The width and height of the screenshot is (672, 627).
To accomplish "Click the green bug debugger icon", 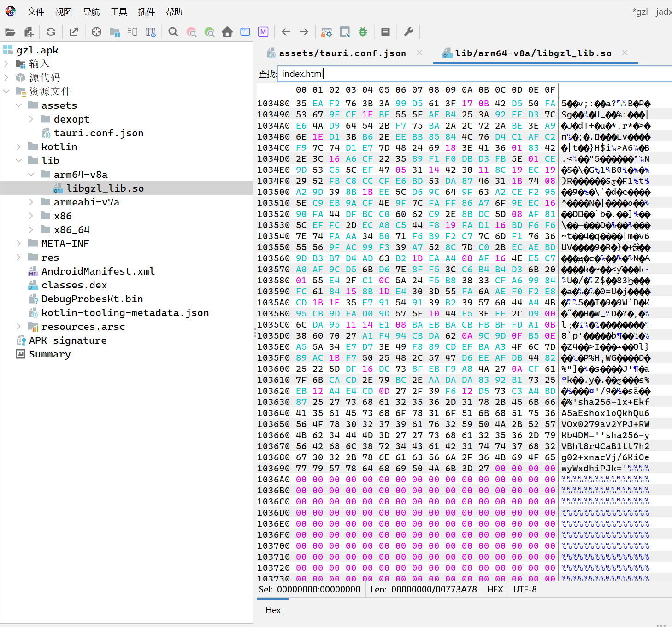I will (363, 32).
